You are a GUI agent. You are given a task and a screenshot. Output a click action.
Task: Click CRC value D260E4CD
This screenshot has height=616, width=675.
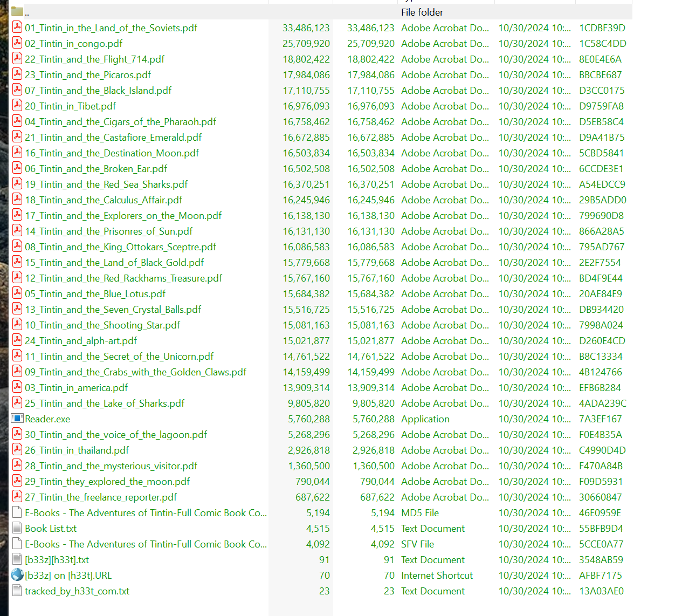[602, 341]
